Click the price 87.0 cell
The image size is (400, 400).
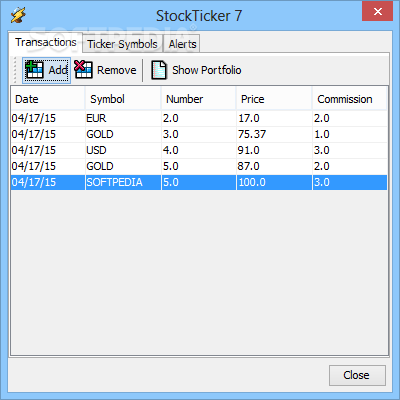pos(274,166)
